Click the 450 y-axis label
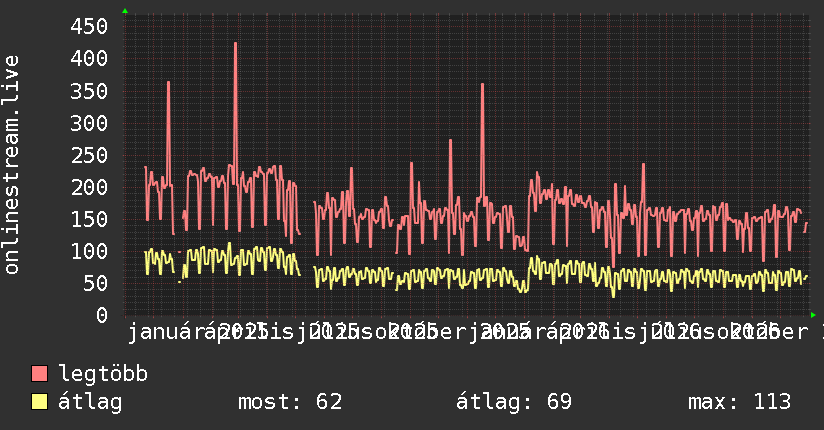This screenshot has width=824, height=430. tap(89, 26)
